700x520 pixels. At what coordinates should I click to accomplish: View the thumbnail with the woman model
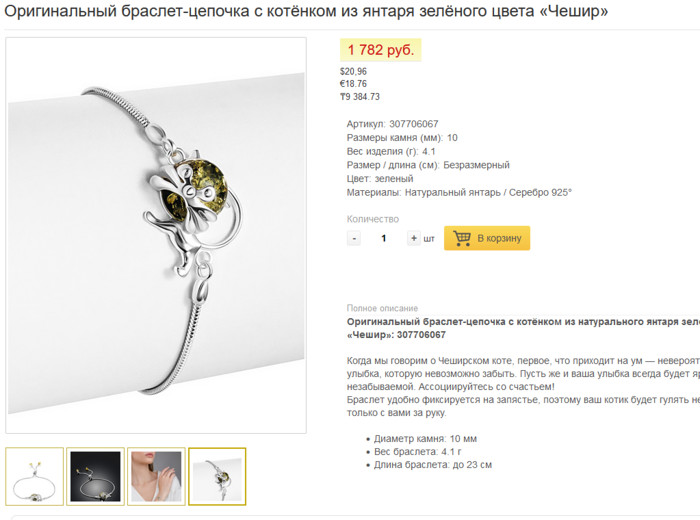point(156,476)
